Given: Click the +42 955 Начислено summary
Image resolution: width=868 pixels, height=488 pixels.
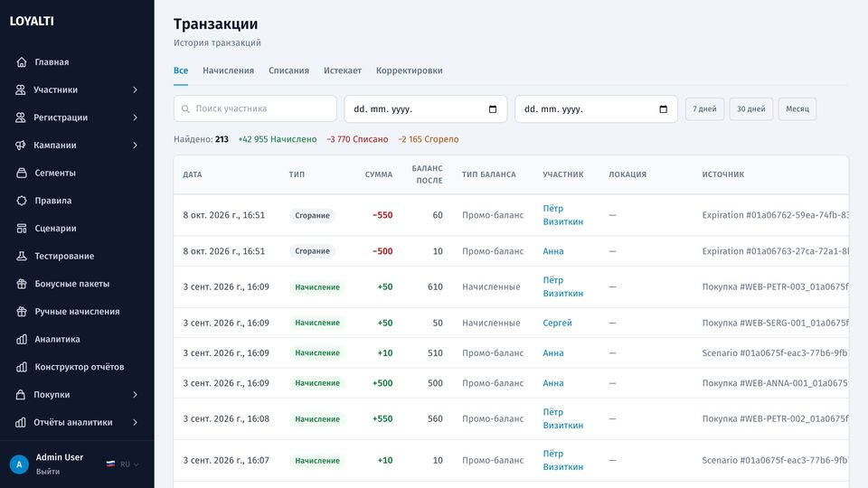Looking at the screenshot, I should [x=278, y=139].
